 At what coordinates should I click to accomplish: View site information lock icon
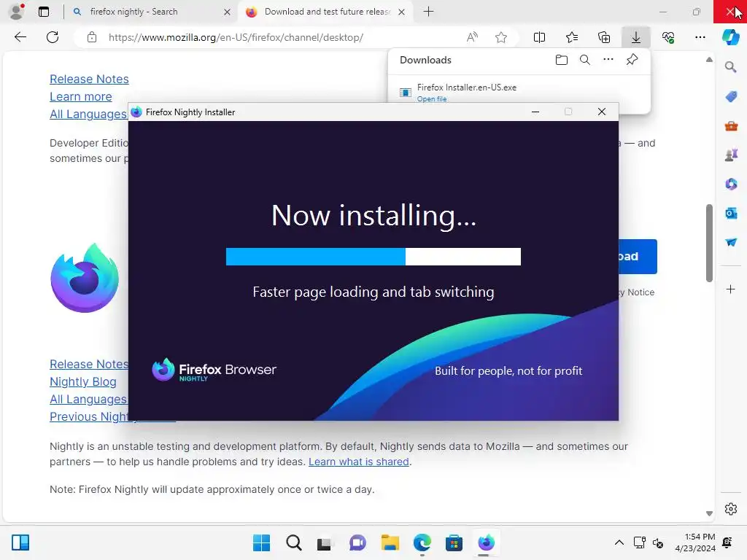coord(92,37)
